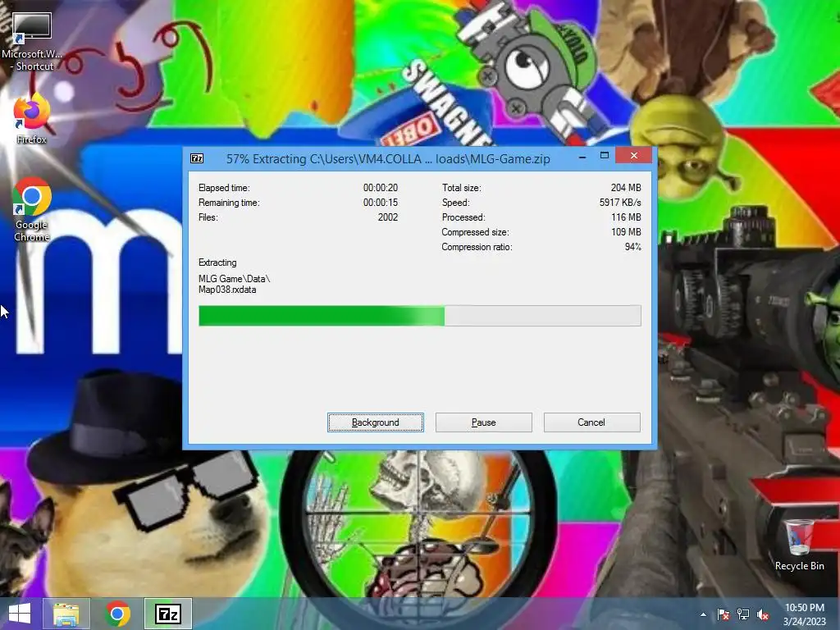
Task: Select the Microsoft.W... Shortcut desktop icon
Action: coord(32,43)
